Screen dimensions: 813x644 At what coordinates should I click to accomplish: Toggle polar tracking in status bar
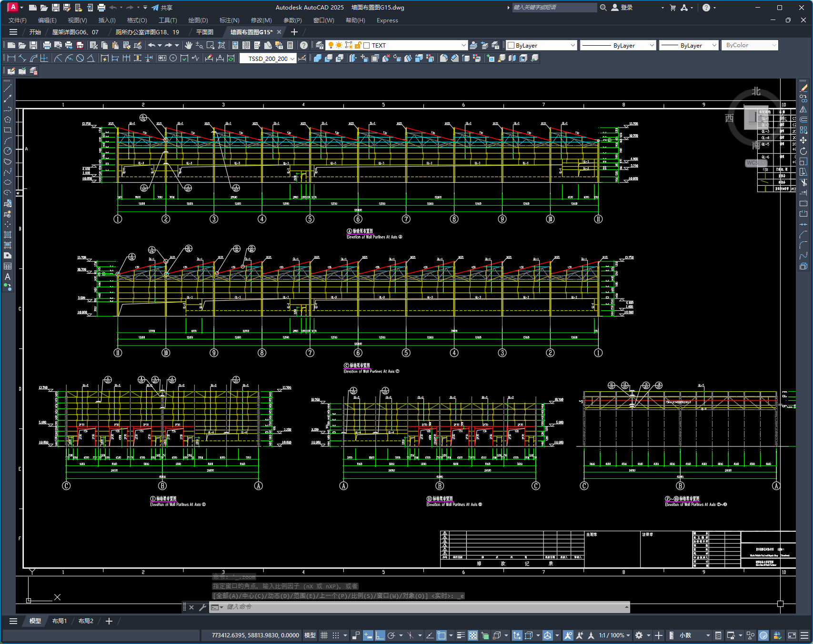point(391,635)
